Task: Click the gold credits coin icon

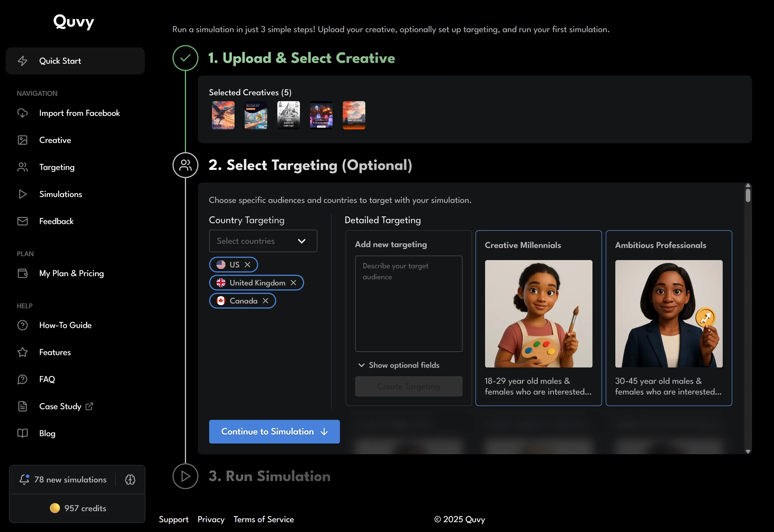Action: [55, 508]
